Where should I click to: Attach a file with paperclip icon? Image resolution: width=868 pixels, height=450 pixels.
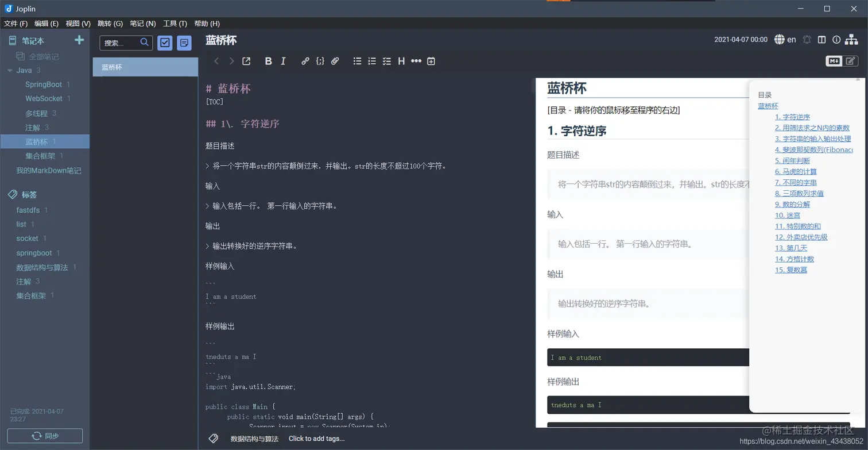click(335, 61)
